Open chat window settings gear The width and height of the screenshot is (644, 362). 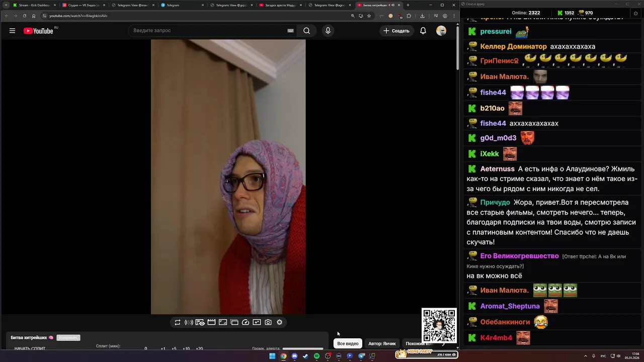[x=635, y=13]
